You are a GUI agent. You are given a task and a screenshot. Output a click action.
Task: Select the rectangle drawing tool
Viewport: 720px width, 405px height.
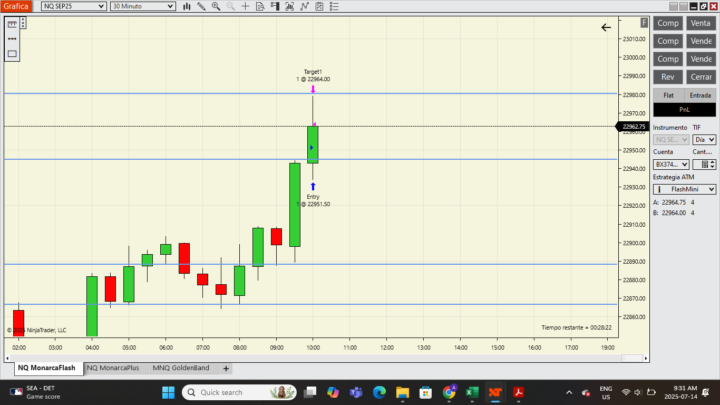pyautogui.click(x=12, y=54)
